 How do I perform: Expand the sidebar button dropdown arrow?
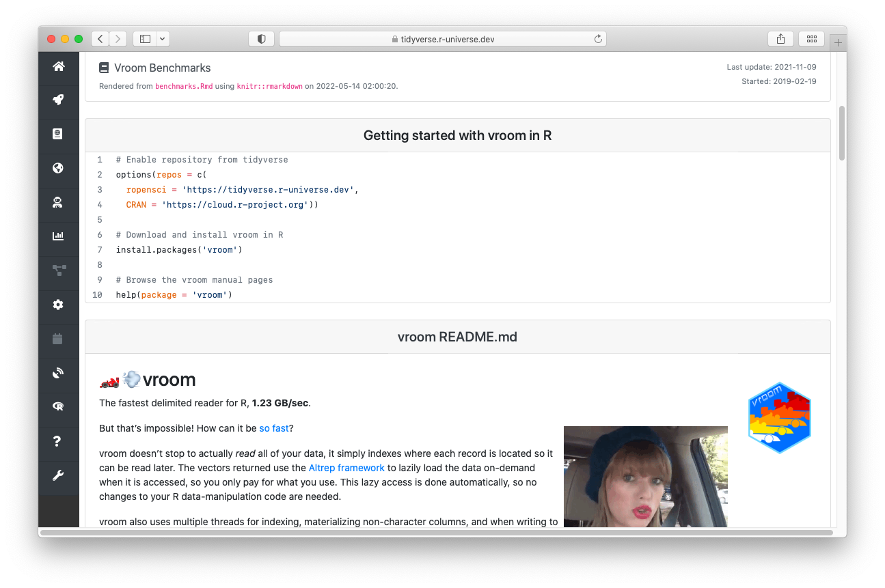[163, 39]
